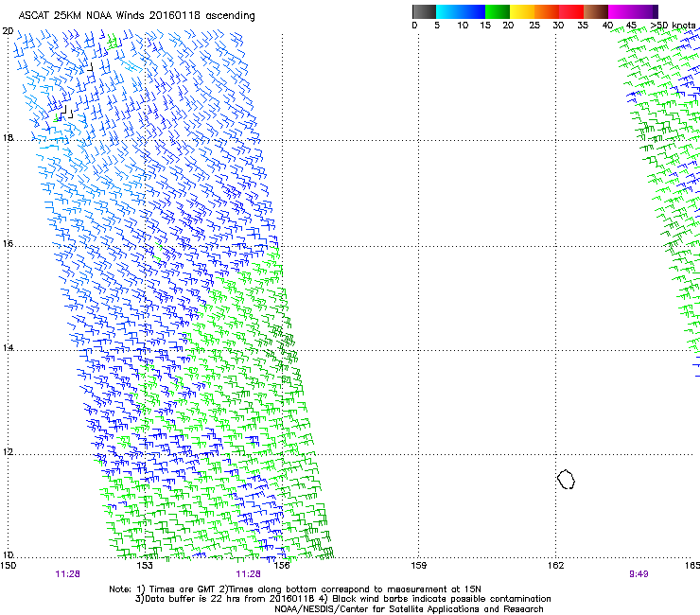Click the brown 35-40 knots legend segment
The height and width of the screenshot is (615, 700).
pyautogui.click(x=596, y=11)
